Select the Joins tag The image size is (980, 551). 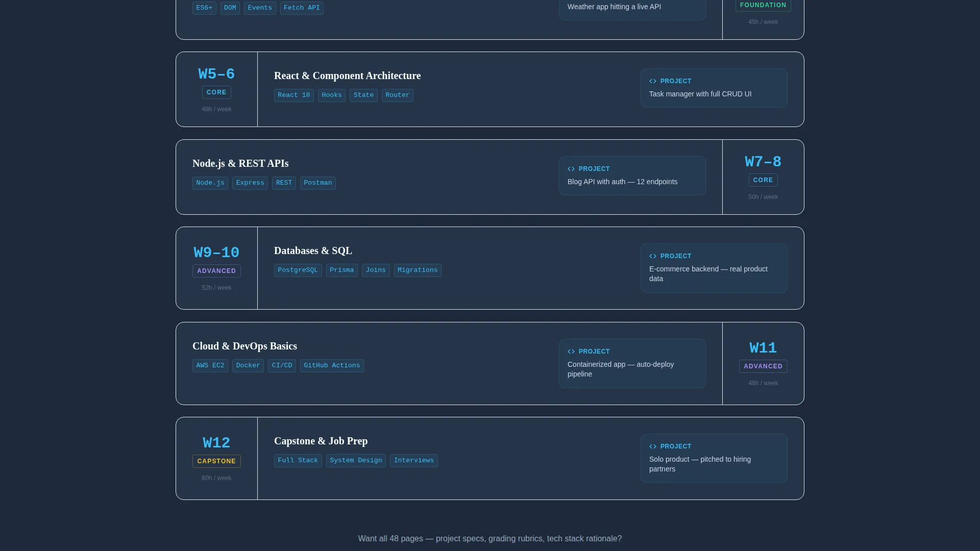tap(376, 270)
